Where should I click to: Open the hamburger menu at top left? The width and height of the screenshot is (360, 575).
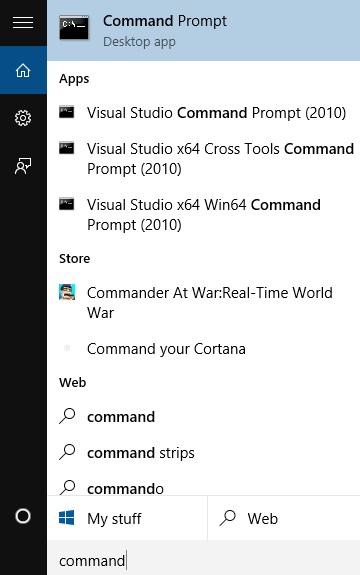(23, 23)
